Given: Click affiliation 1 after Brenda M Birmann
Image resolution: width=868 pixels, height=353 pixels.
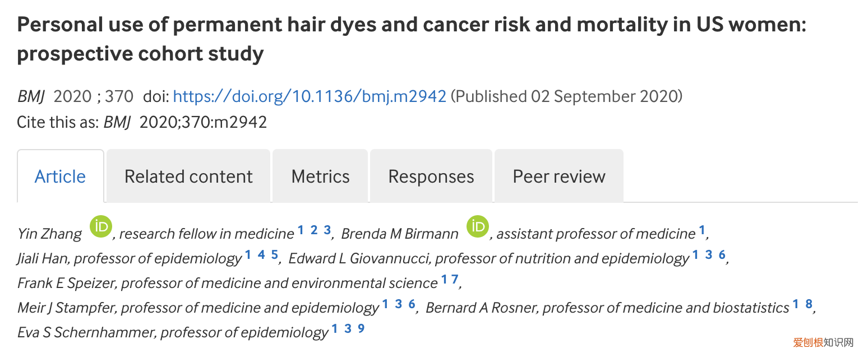Looking at the screenshot, I should 701,230.
